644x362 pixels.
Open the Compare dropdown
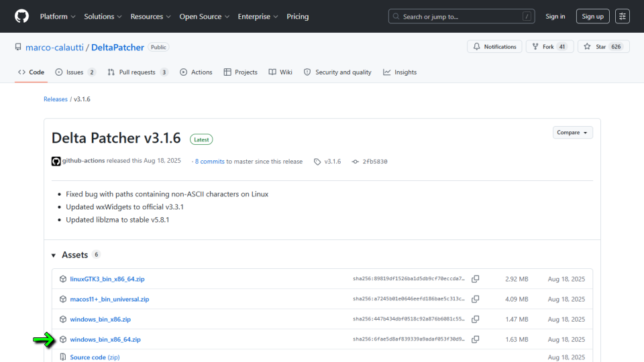(x=572, y=133)
